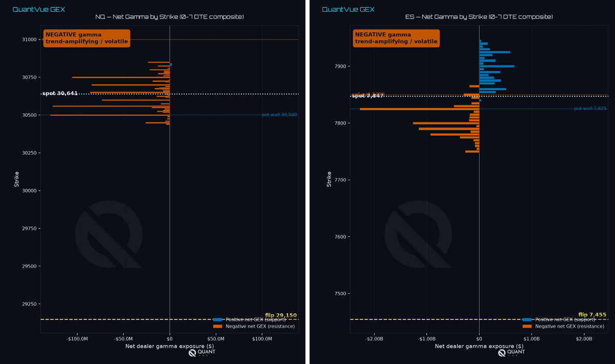Viewport: 615px width, 364px height.
Task: Click the 7700 strike axis tick
Action: [x=341, y=180]
